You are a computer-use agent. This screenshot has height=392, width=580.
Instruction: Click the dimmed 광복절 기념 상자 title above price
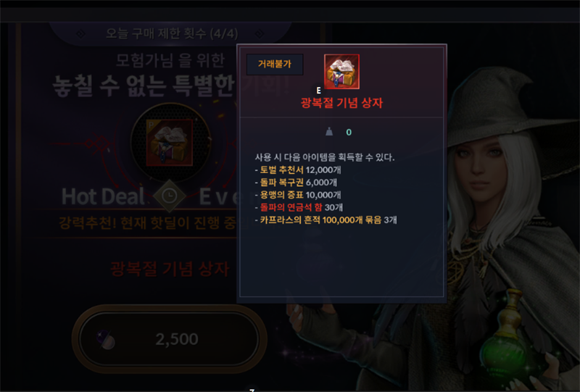click(x=170, y=269)
